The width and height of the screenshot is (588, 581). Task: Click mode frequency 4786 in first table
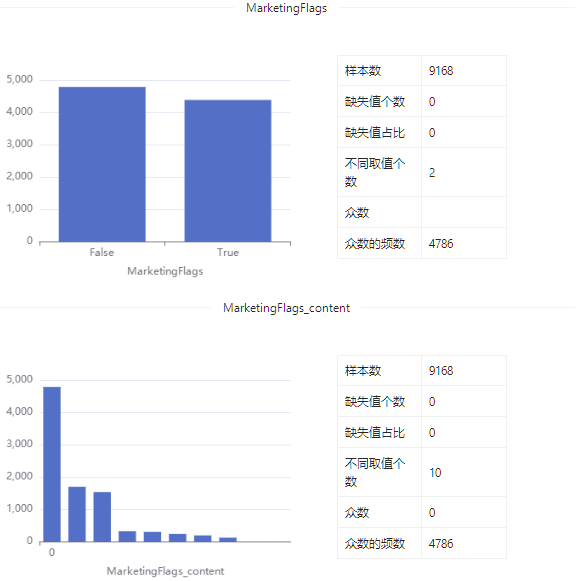click(441, 244)
